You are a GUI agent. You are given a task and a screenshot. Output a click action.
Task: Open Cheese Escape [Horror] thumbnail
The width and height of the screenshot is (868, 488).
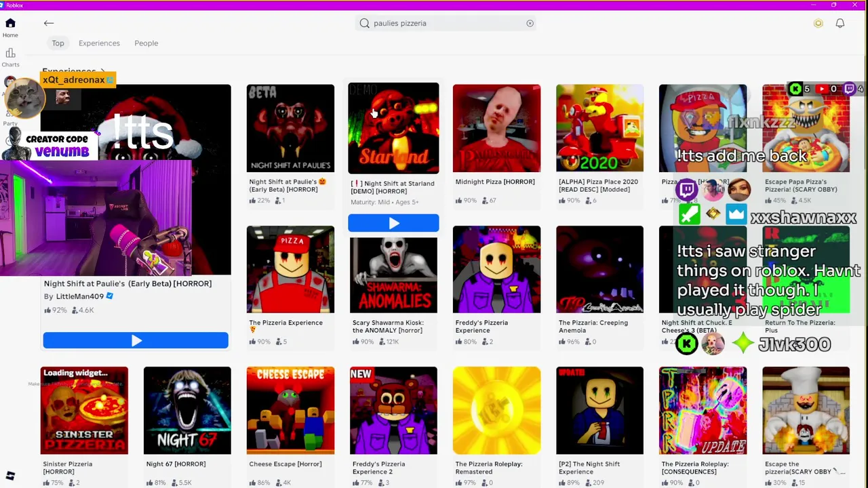click(290, 410)
